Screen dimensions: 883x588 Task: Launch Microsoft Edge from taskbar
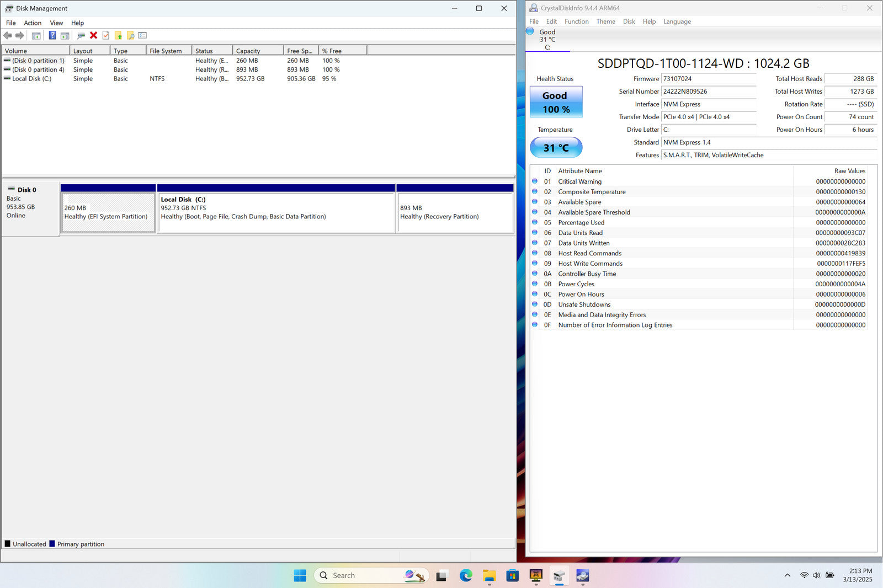click(466, 575)
